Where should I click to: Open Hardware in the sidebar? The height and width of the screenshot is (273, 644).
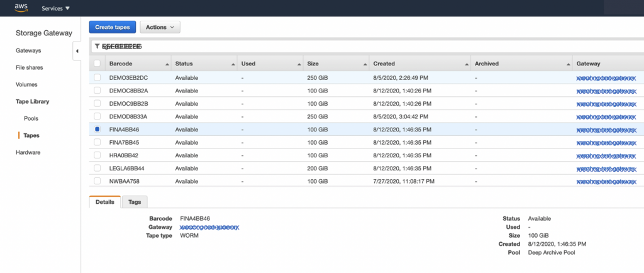click(x=28, y=152)
